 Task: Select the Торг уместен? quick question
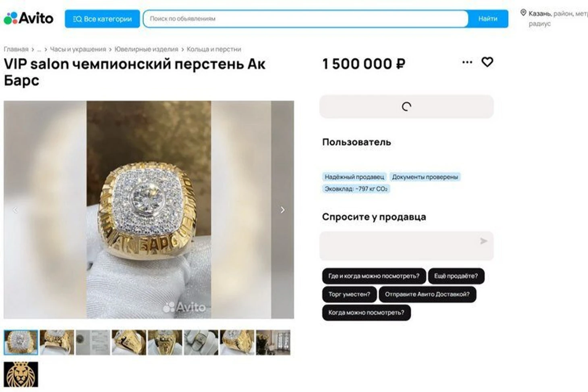349,295
